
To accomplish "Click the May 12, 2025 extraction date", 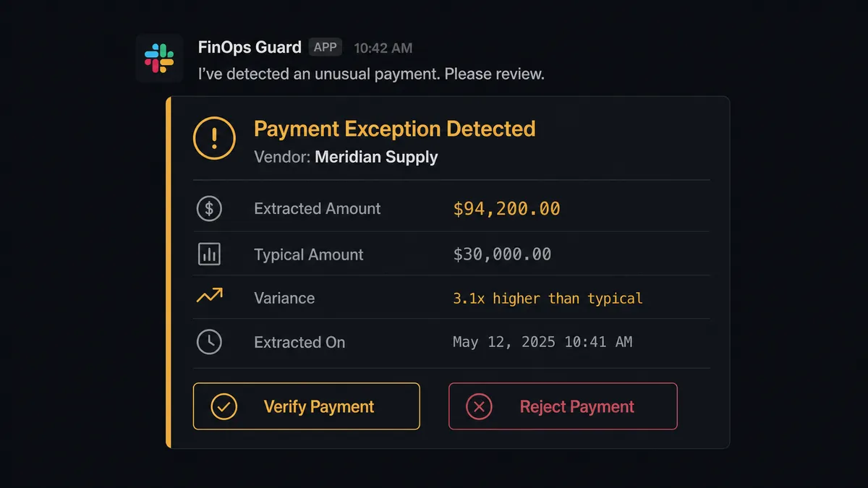I will click(542, 342).
